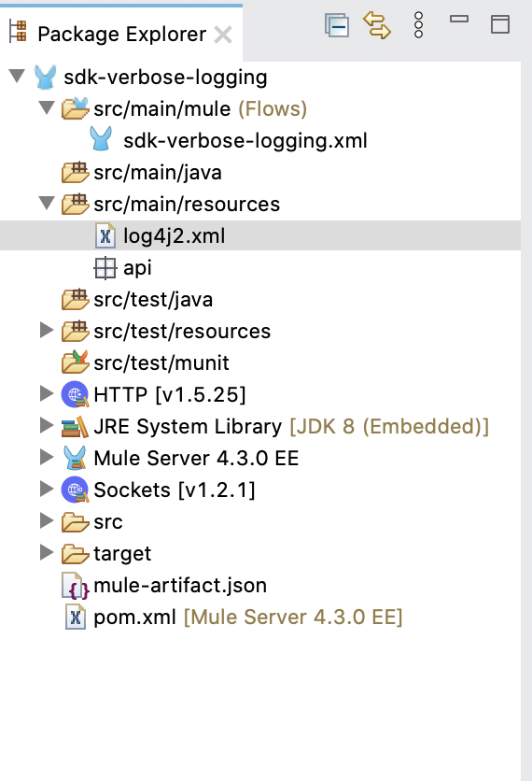Image resolution: width=532 pixels, height=781 pixels.
Task: Expand the src/test/resources folder
Action: [x=47, y=330]
